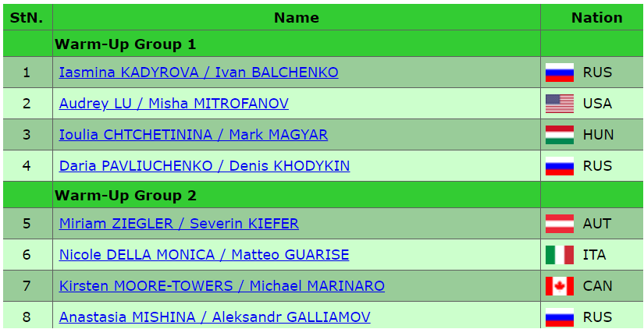The image size is (644, 329).
Task: Open Daria PAVLIUCHENKO / Denis KHODYKIN link
Action: coord(204,166)
